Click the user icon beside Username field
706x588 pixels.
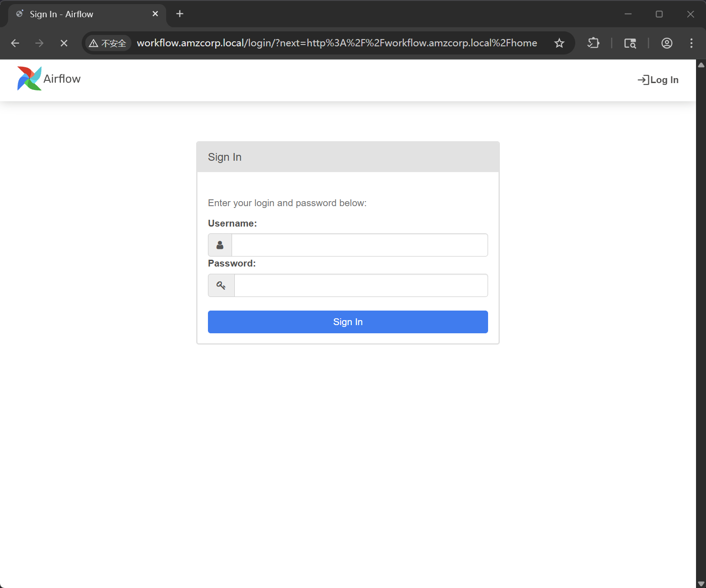(x=220, y=245)
